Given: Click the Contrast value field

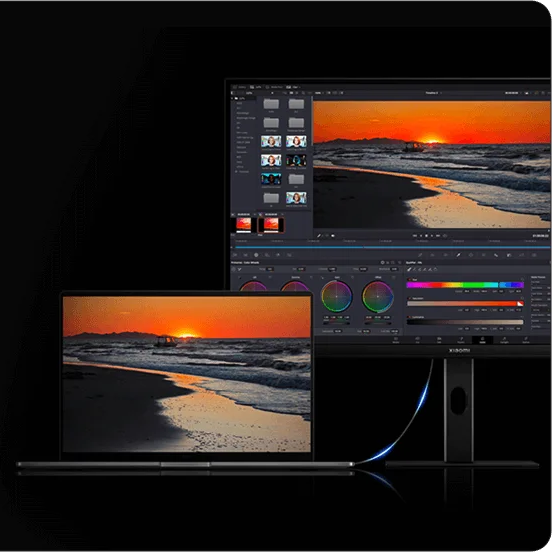Looking at the screenshot, I should [332, 269].
